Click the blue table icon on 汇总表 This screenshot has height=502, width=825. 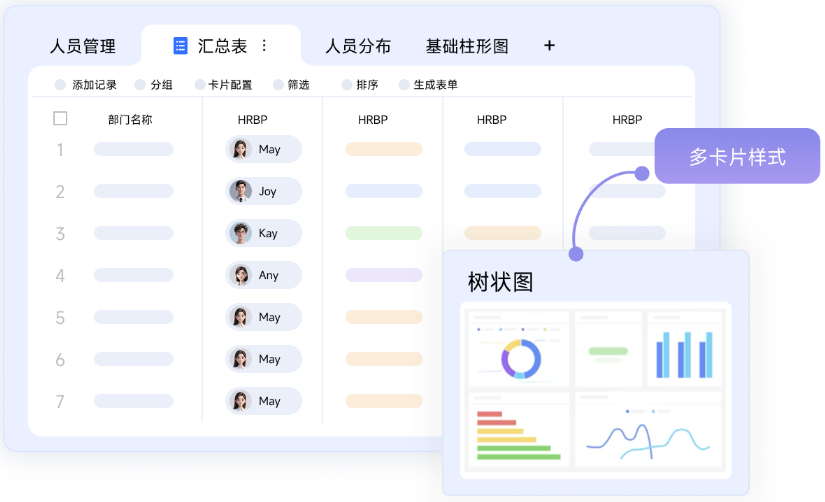[180, 46]
